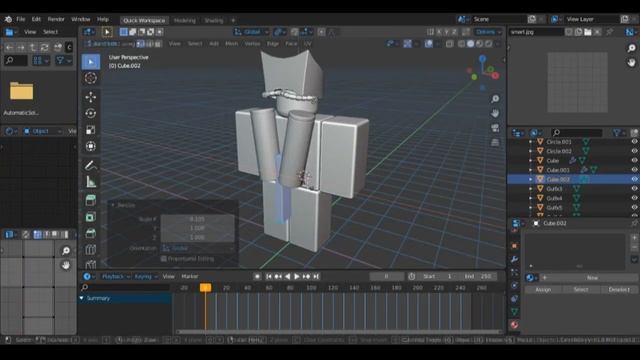Open the Object Data green triangle tab
Viewport: 640px width, 360px height.
point(514,312)
